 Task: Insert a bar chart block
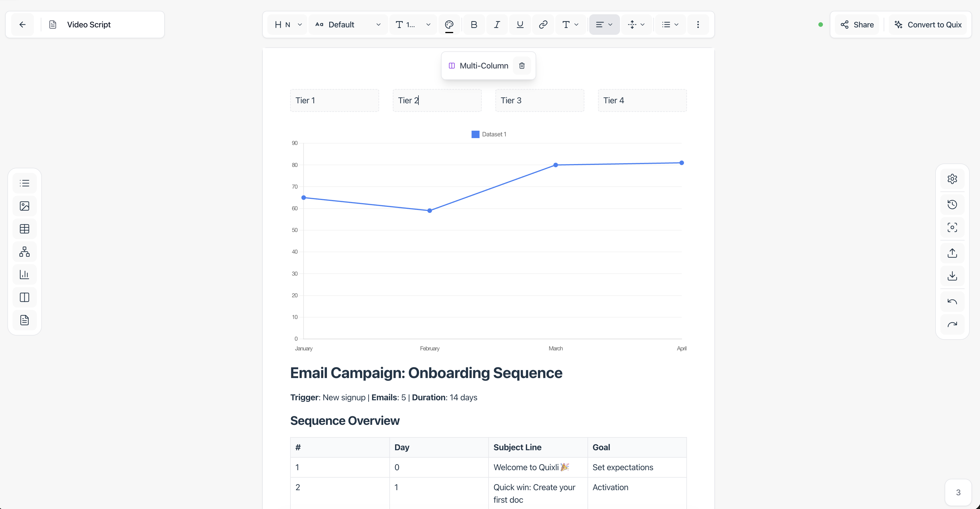click(24, 274)
